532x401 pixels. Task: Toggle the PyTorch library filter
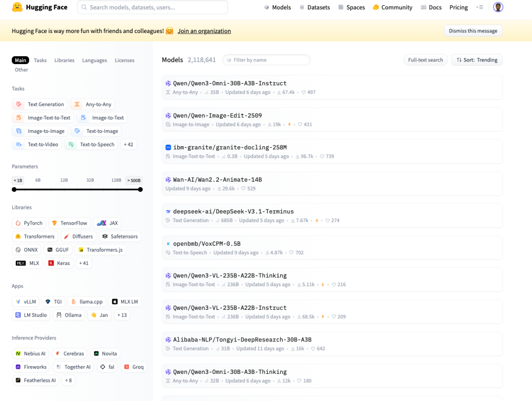[29, 223]
